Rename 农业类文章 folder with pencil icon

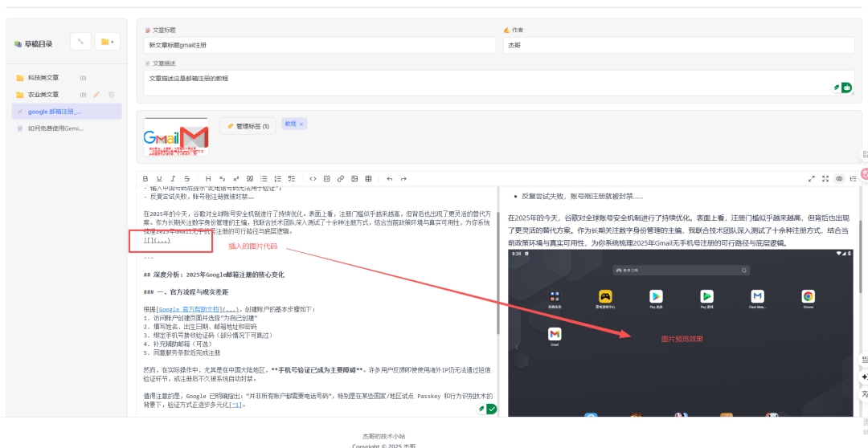tap(96, 95)
